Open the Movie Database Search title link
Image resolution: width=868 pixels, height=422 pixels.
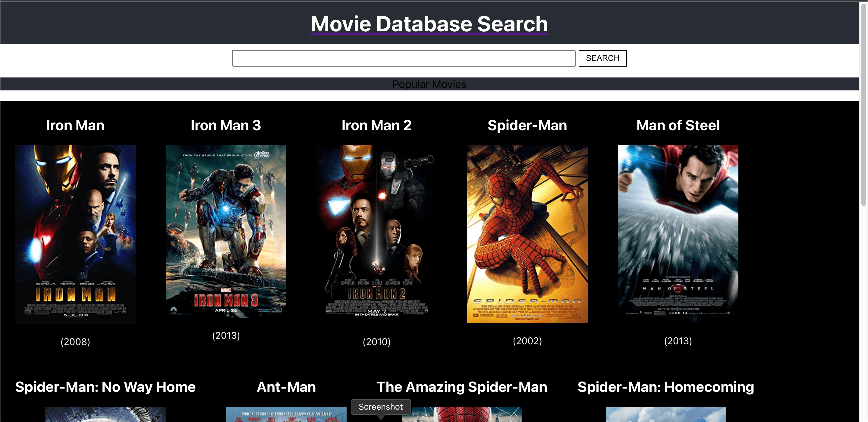tap(429, 24)
